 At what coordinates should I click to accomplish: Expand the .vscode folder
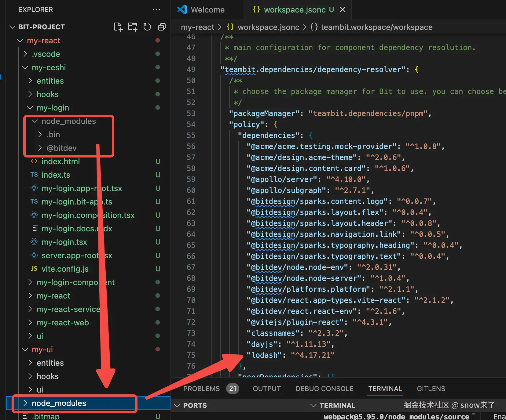click(x=25, y=54)
